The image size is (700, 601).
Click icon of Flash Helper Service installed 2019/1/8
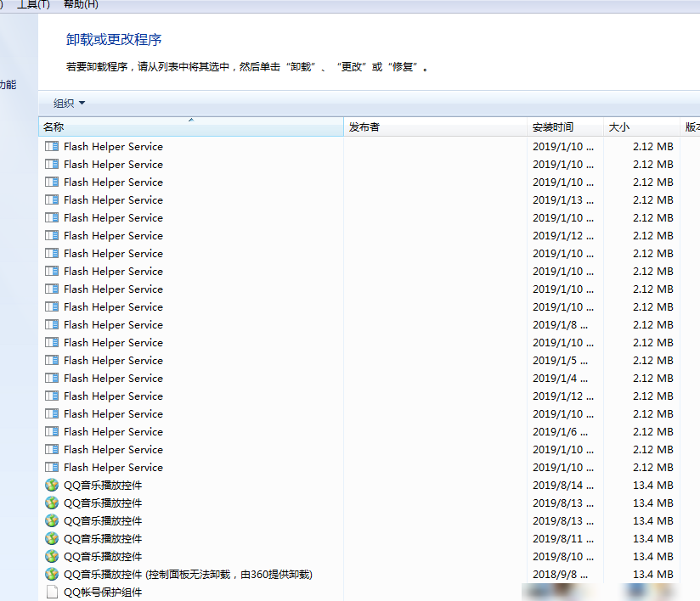click(x=52, y=324)
